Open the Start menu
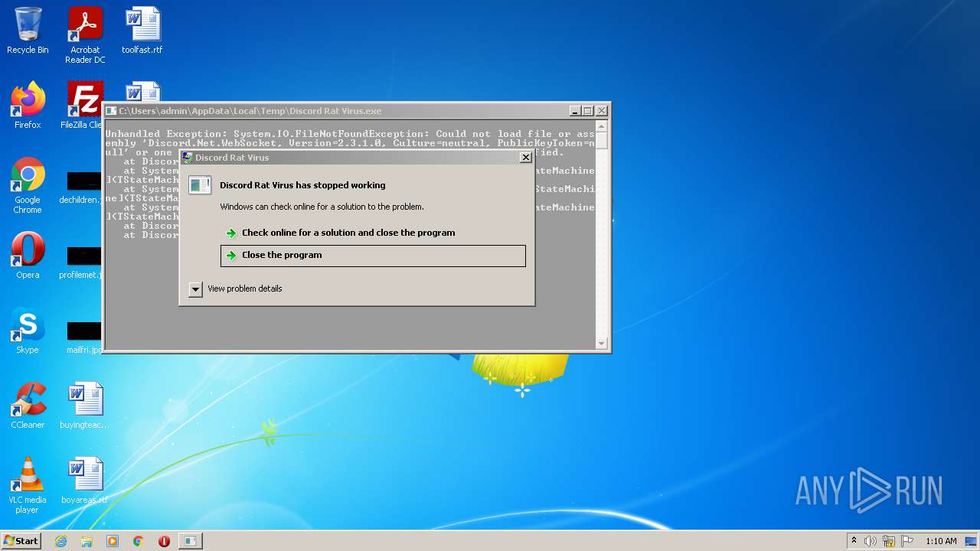 point(21,541)
